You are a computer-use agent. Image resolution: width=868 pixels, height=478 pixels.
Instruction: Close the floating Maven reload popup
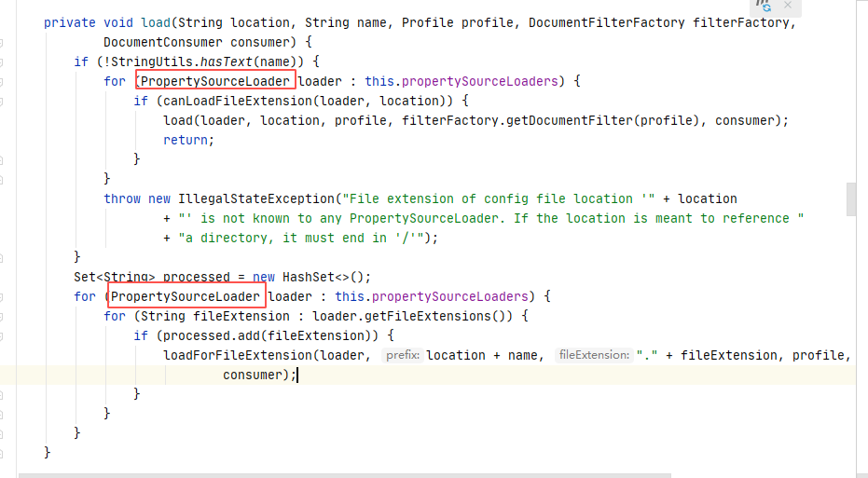[788, 5]
